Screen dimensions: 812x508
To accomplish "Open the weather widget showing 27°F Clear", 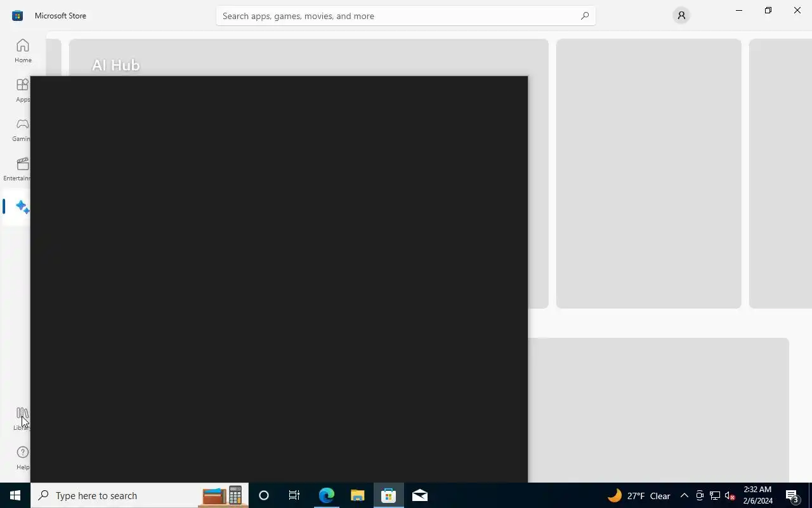I will pyautogui.click(x=639, y=496).
